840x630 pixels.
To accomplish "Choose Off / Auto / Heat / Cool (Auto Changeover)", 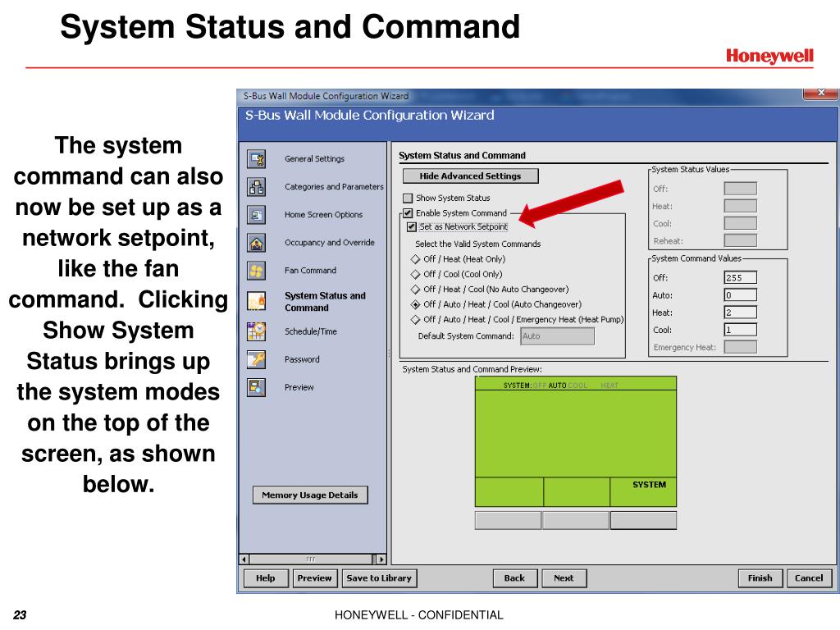I will [415, 304].
